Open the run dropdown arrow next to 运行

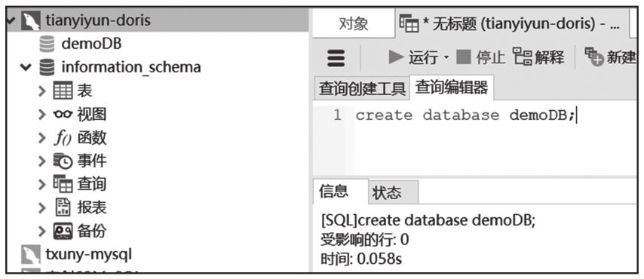click(446, 58)
